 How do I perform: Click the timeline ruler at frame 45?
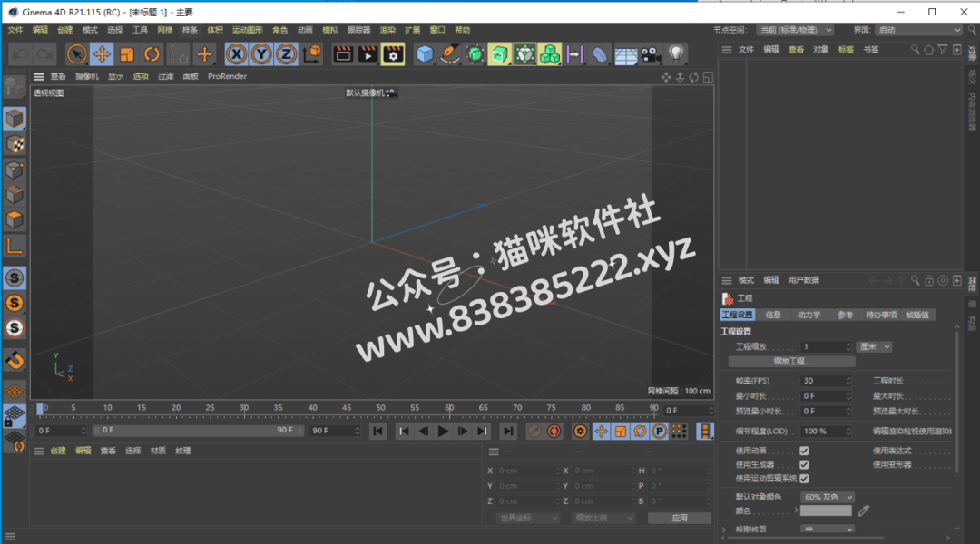click(347, 409)
